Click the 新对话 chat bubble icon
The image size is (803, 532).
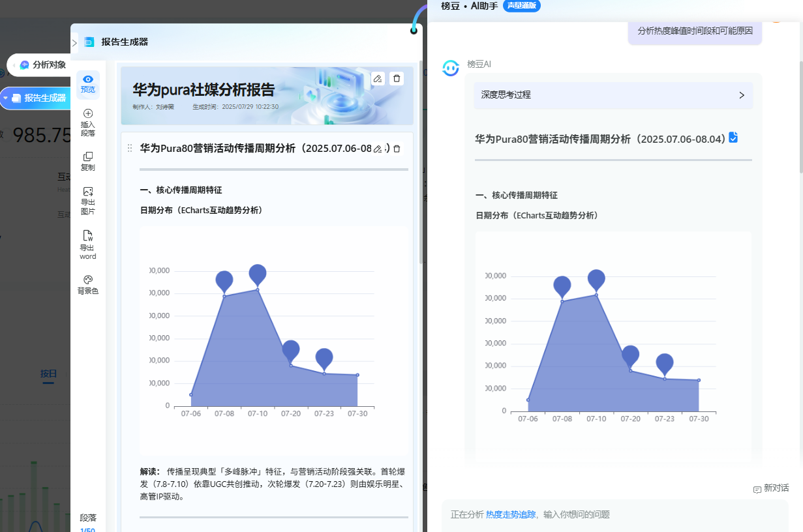tap(757, 489)
